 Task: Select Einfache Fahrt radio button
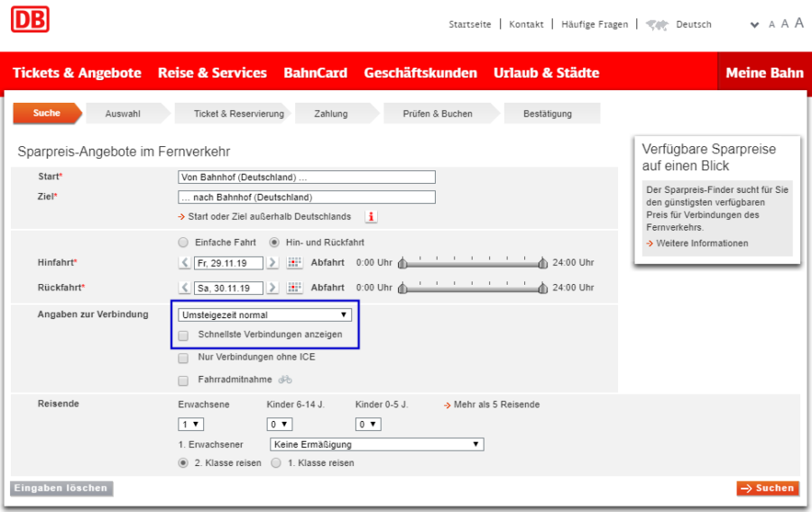[x=183, y=242]
